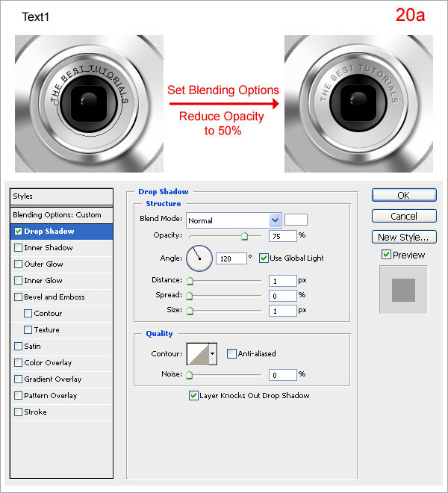Click the right after lens image
This screenshot has height=493, width=448.
(358, 104)
